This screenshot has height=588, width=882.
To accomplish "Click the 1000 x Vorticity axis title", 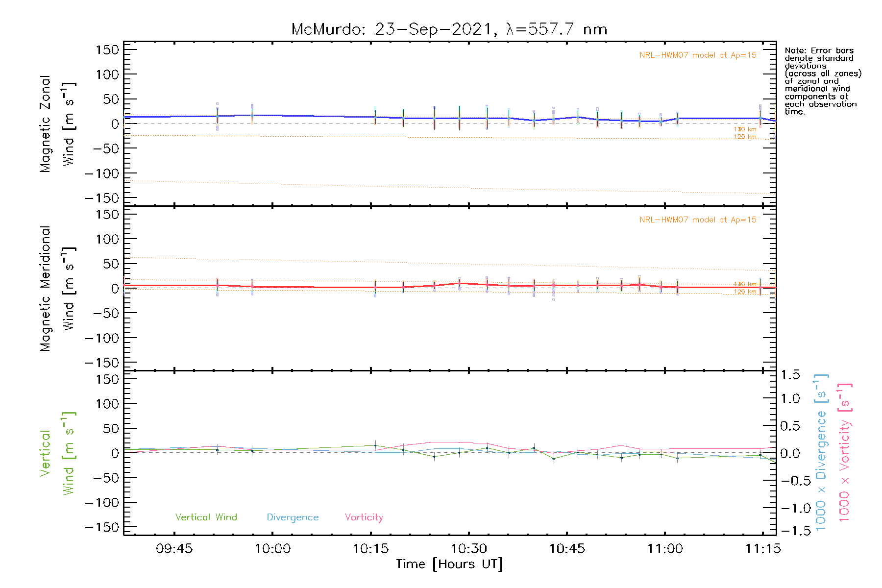I will pyautogui.click(x=845, y=453).
